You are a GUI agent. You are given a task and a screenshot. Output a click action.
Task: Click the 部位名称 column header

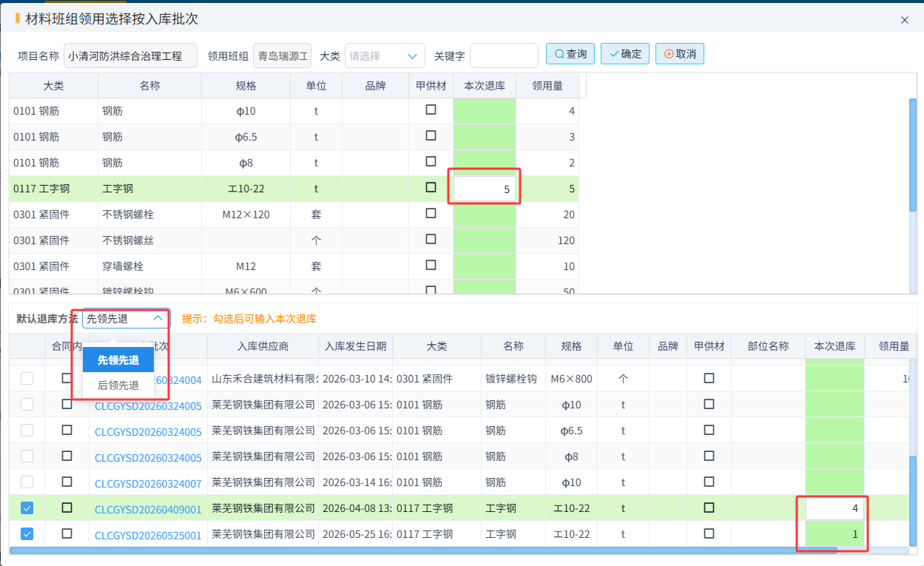click(x=768, y=346)
